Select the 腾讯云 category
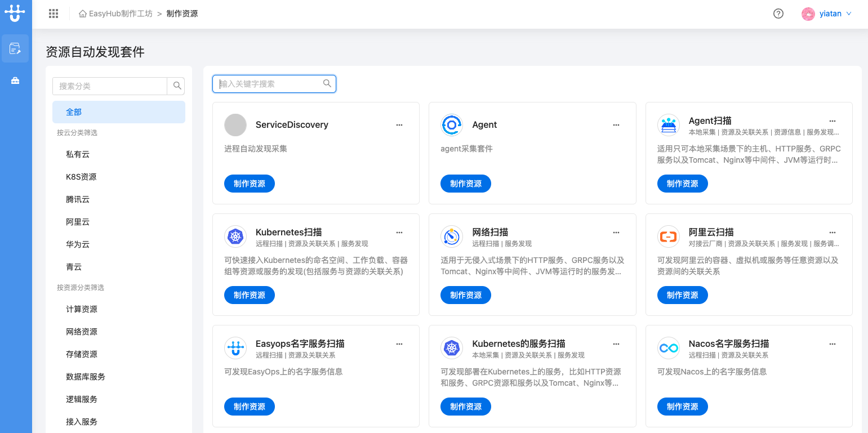Screen dimensions: 868x433 point(119,199)
